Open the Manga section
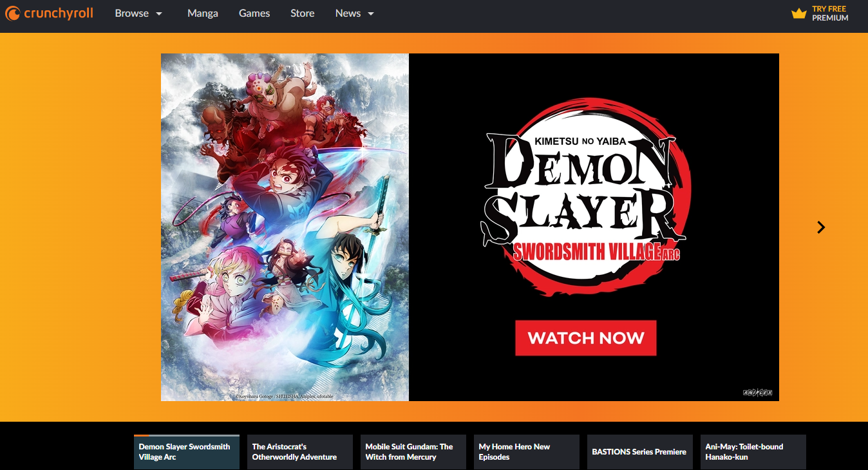Image resolution: width=868 pixels, height=470 pixels. point(203,14)
